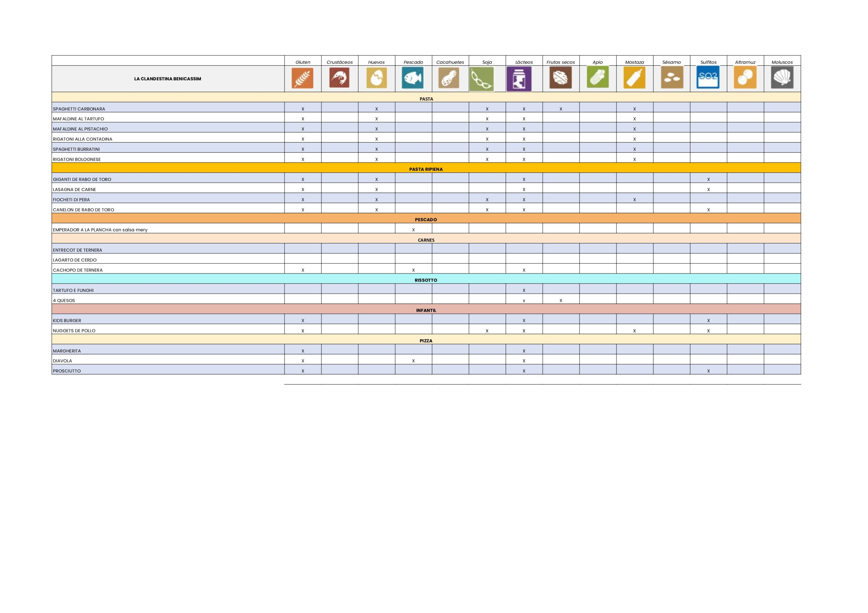Click the La Clandestina Benicassim title cell
Screen dimensions: 868x613
167,79
